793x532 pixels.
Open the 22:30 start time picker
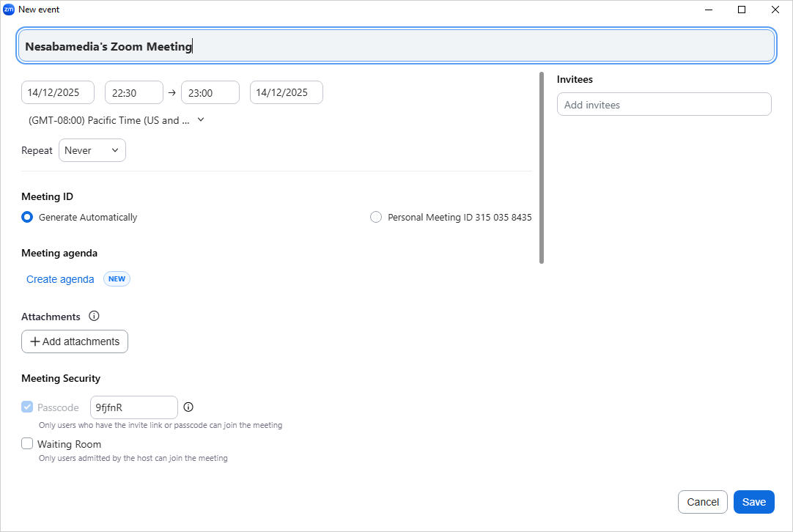134,93
